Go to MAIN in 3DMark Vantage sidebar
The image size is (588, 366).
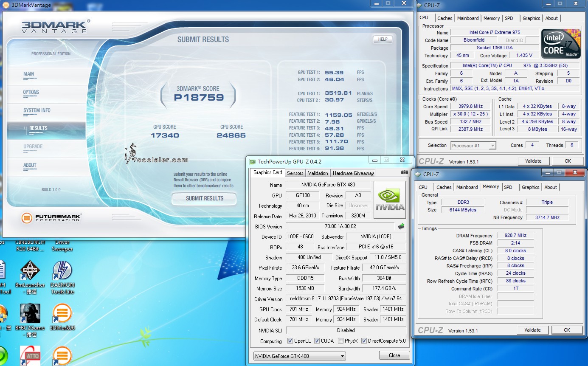pos(46,76)
